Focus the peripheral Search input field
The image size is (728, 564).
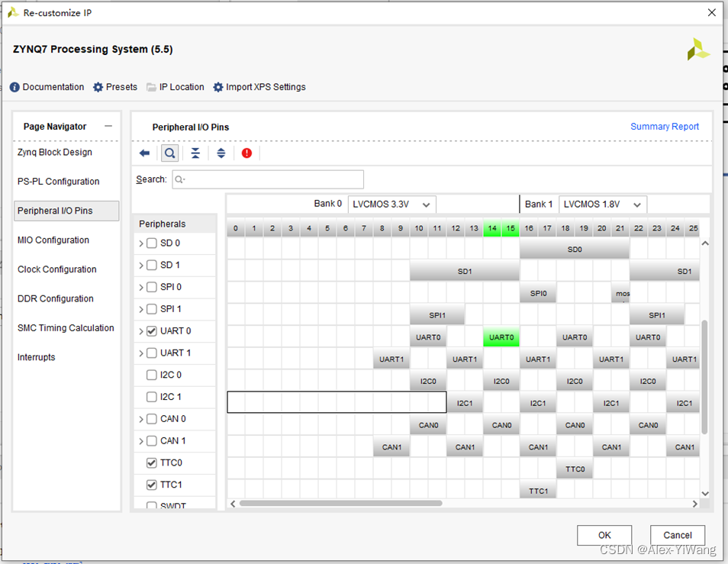coord(268,179)
